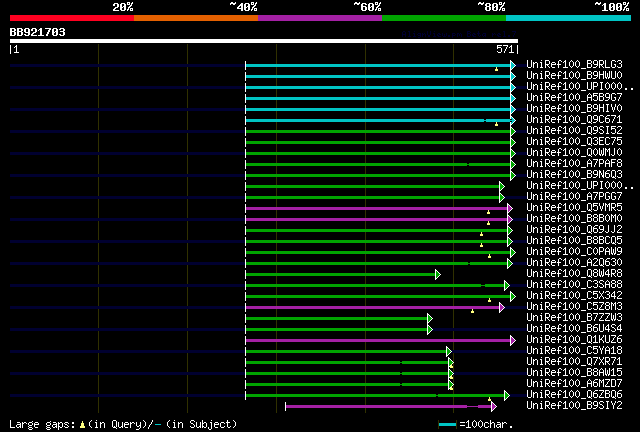Click the purple alignment bar for UniRef100_B8B0M0
This screenshot has height=432, width=640.
coord(376,220)
